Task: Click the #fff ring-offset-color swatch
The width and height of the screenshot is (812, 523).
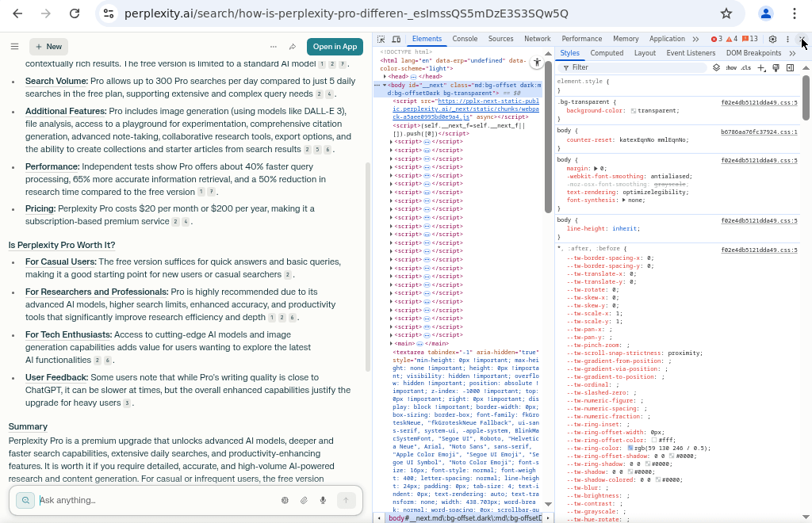Action: point(654,441)
